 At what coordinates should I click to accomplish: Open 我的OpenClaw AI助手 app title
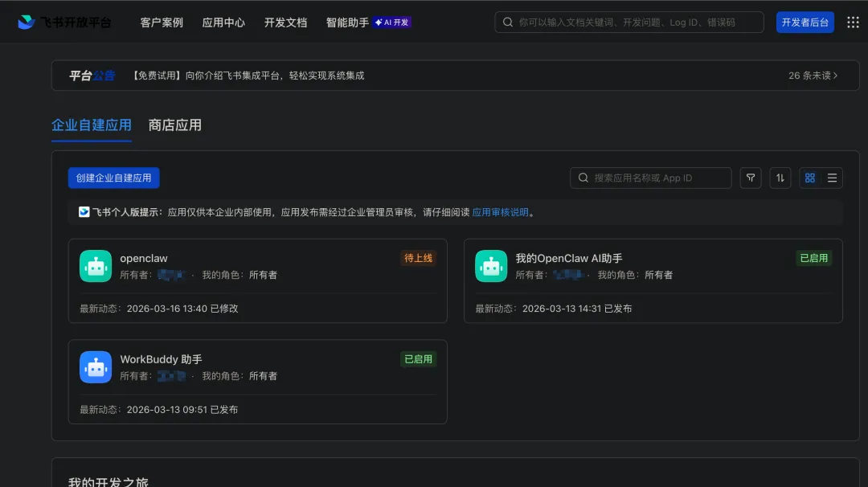(x=569, y=259)
